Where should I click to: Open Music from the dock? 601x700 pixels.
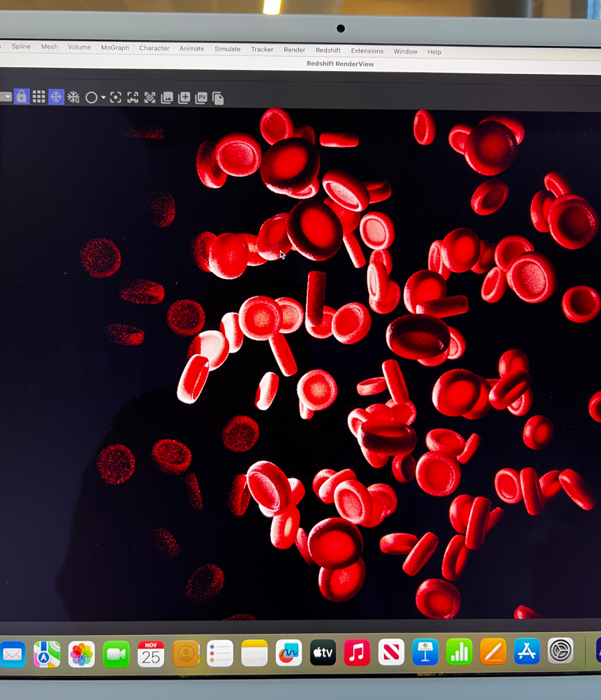pos(357,654)
